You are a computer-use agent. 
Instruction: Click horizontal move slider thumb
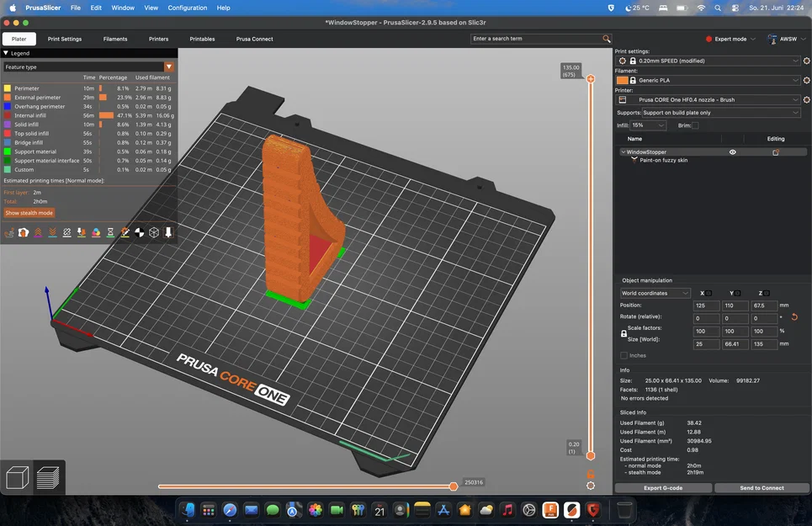pyautogui.click(x=454, y=486)
